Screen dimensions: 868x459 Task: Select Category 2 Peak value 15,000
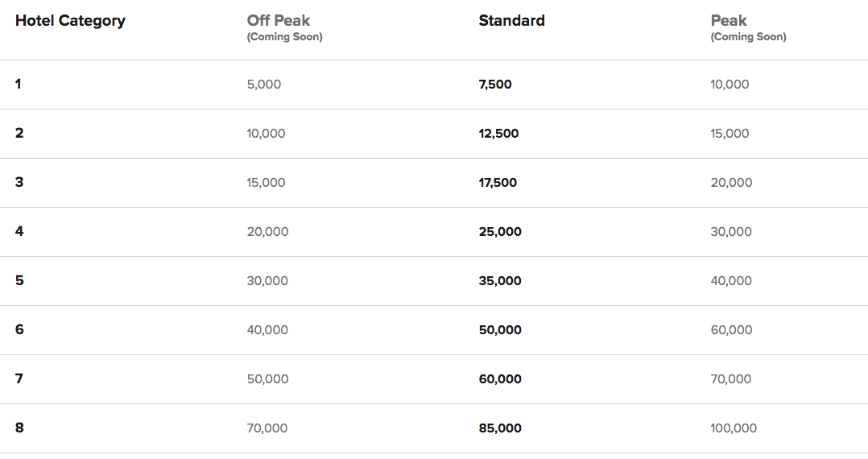point(730,134)
